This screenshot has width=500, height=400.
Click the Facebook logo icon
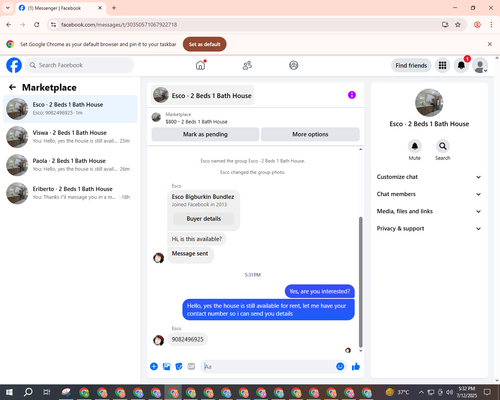[14, 65]
